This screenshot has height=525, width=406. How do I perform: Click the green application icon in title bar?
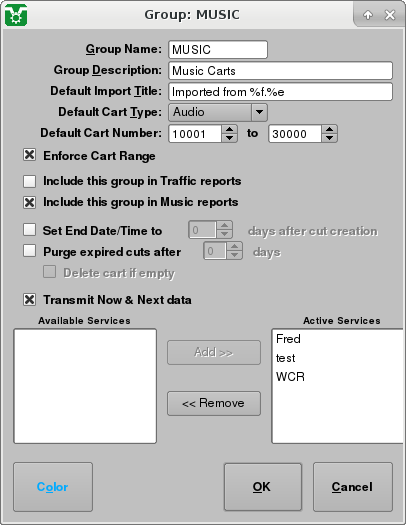(16, 15)
